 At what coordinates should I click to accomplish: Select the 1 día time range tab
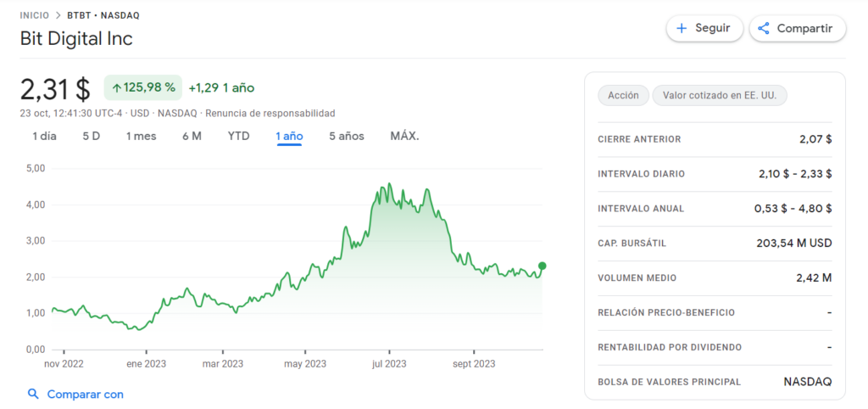[44, 136]
